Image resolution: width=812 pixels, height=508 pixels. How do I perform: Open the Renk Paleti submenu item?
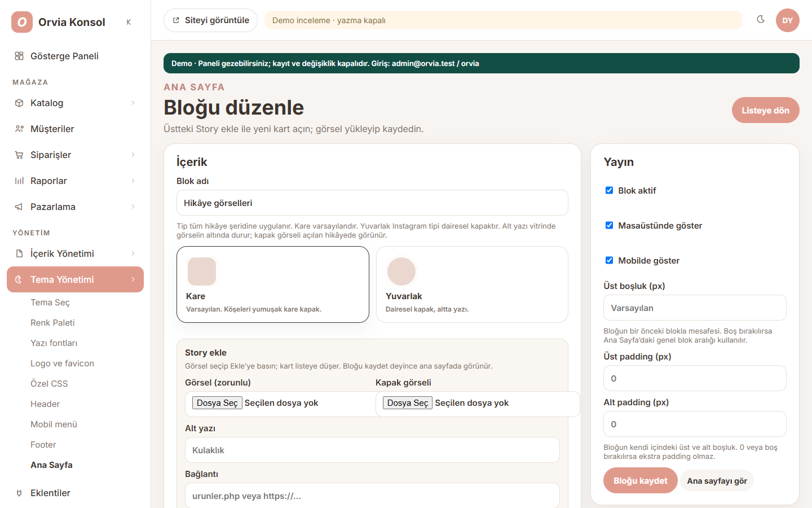click(52, 323)
